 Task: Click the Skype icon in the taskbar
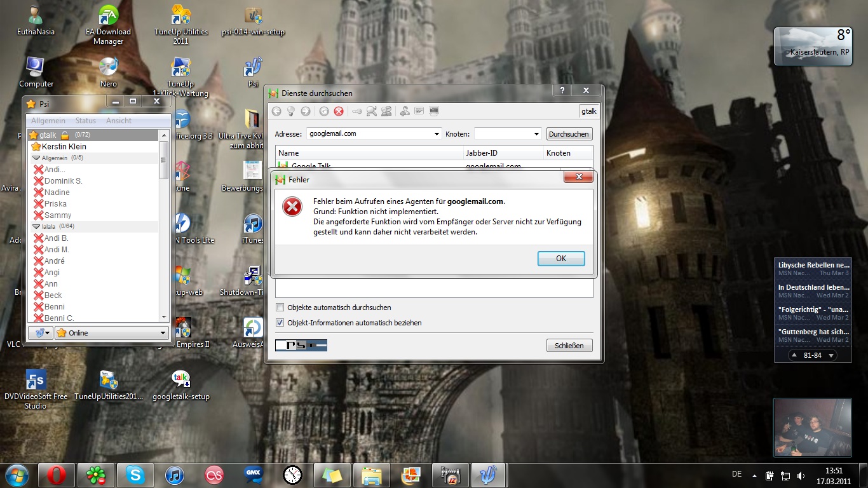click(x=135, y=475)
